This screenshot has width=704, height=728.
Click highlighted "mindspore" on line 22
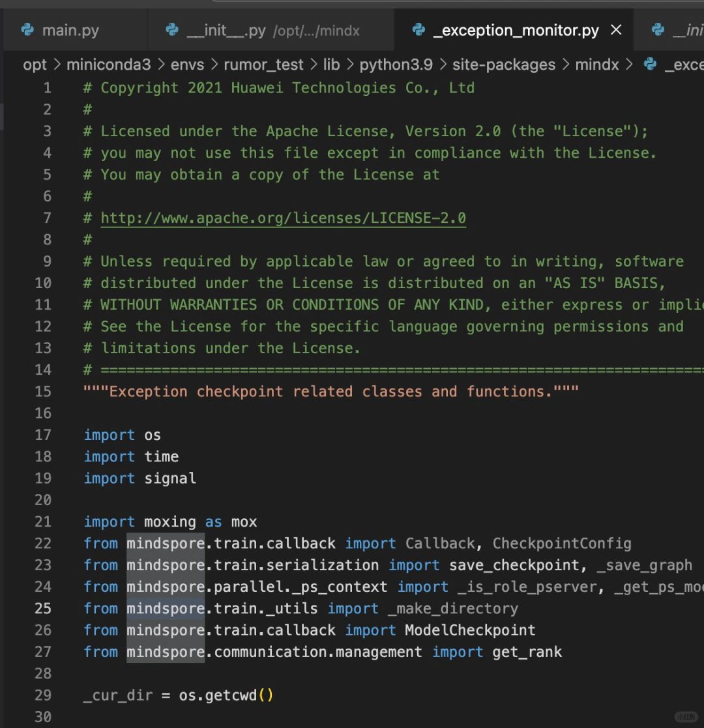pos(166,544)
